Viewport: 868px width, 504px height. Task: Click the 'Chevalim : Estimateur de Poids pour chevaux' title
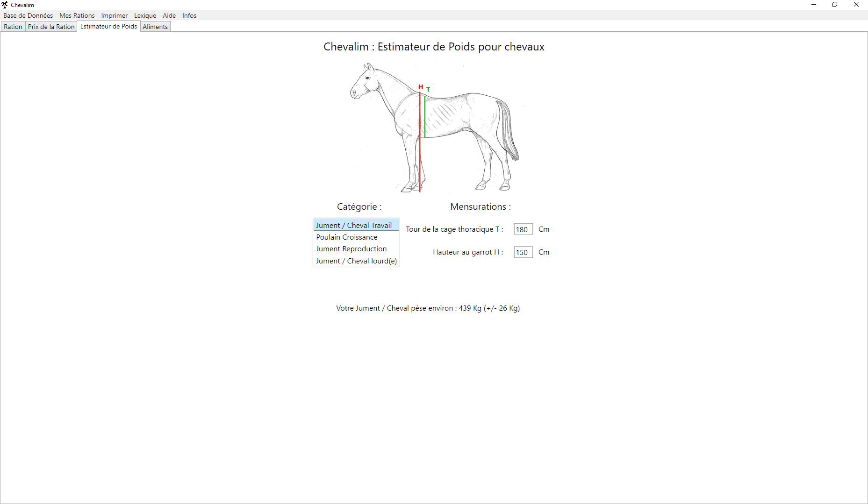click(x=434, y=47)
